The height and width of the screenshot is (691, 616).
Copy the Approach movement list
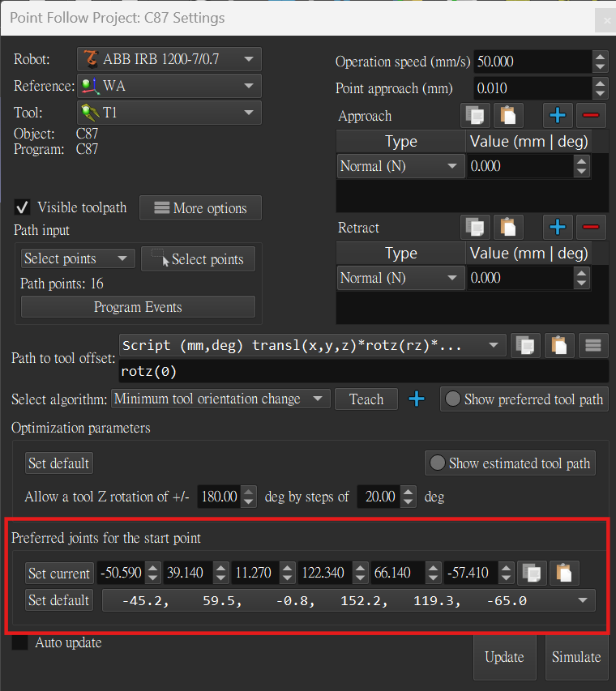[476, 115]
